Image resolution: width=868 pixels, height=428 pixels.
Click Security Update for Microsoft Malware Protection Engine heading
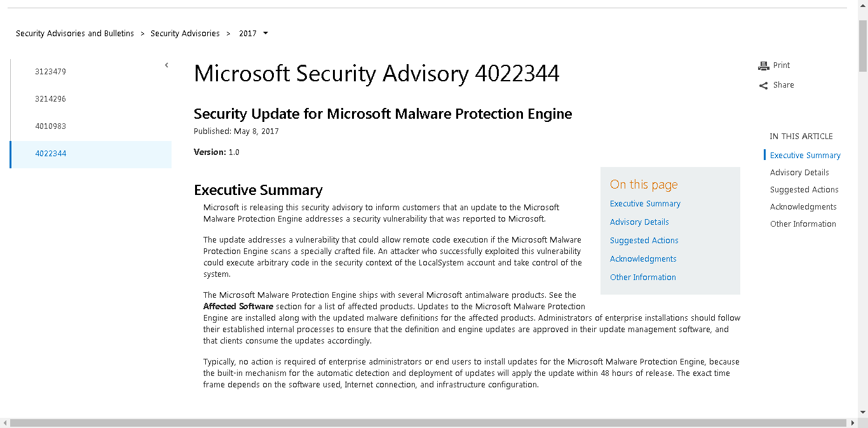[383, 114]
